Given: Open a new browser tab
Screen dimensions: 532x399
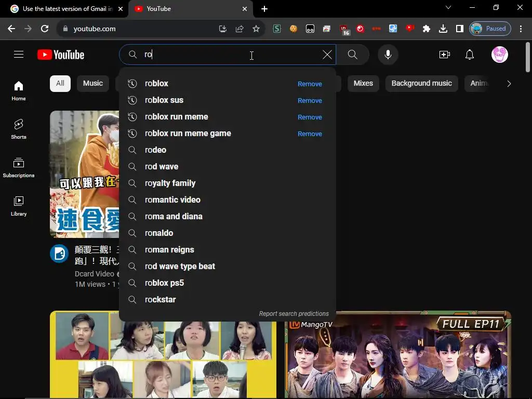Looking at the screenshot, I should point(264,9).
